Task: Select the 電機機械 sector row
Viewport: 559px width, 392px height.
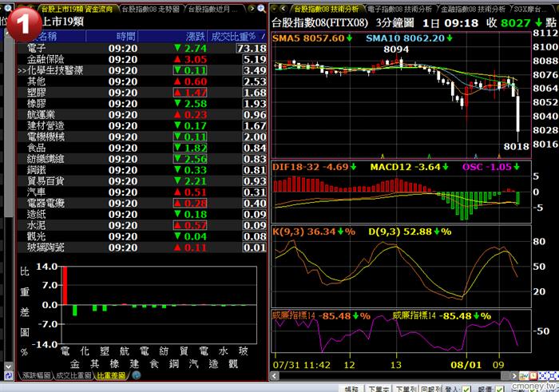Action: click(x=142, y=137)
